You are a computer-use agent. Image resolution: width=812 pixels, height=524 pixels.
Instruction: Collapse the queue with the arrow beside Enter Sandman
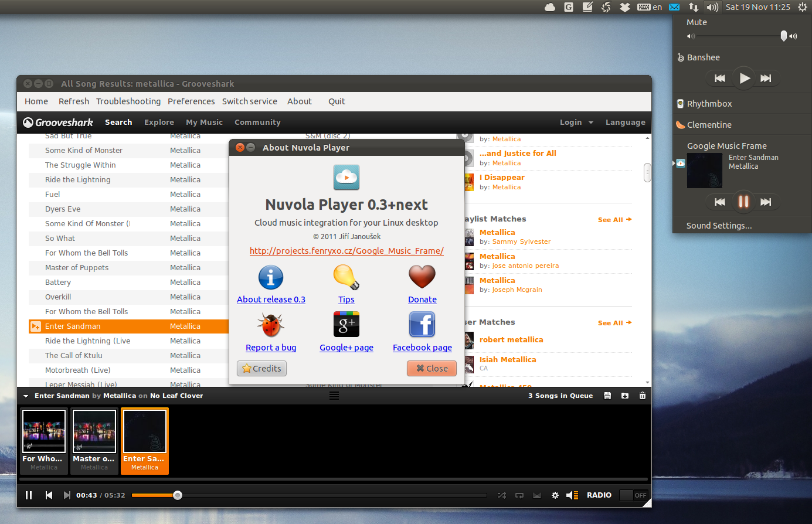point(26,396)
